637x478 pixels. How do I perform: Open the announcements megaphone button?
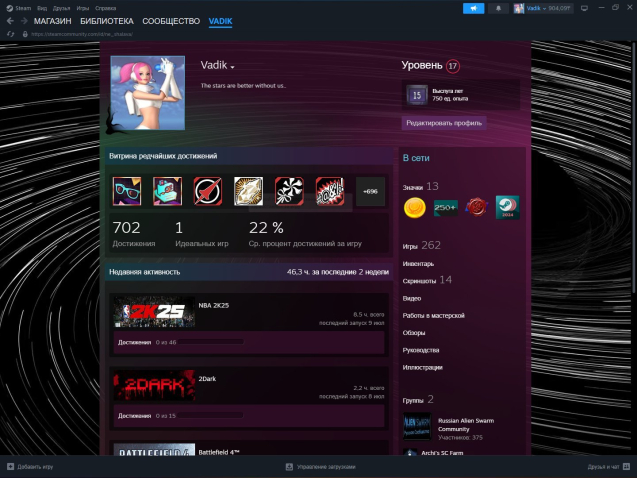click(474, 8)
